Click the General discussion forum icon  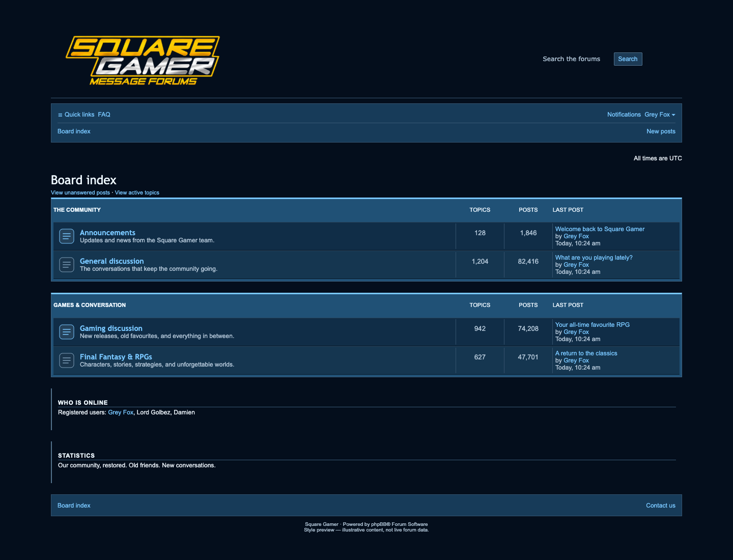pos(67,265)
